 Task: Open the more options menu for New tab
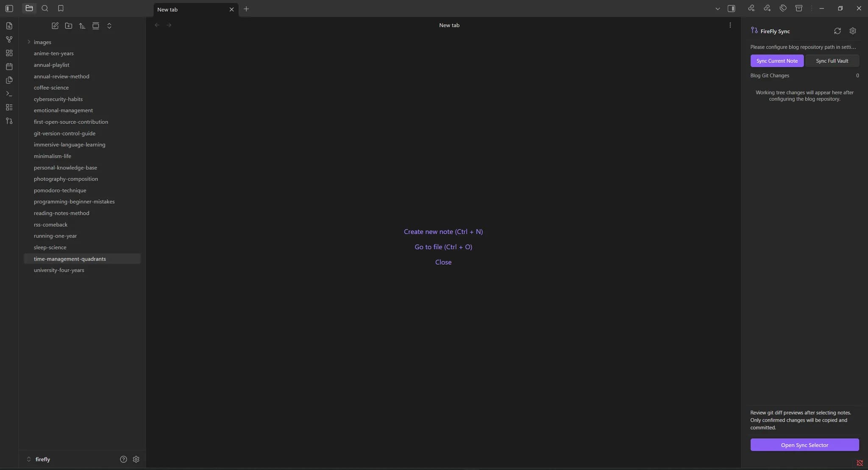coord(730,25)
